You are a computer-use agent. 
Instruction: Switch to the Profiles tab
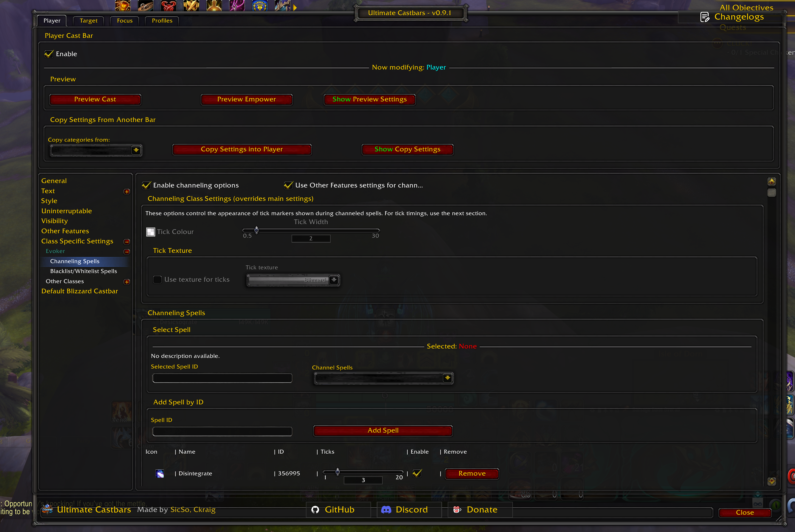point(162,21)
